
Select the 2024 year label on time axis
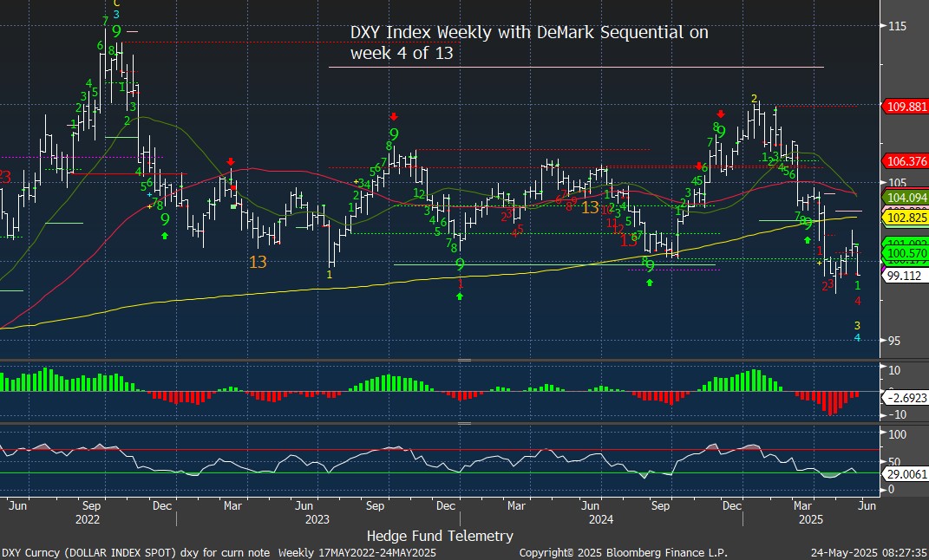[601, 520]
